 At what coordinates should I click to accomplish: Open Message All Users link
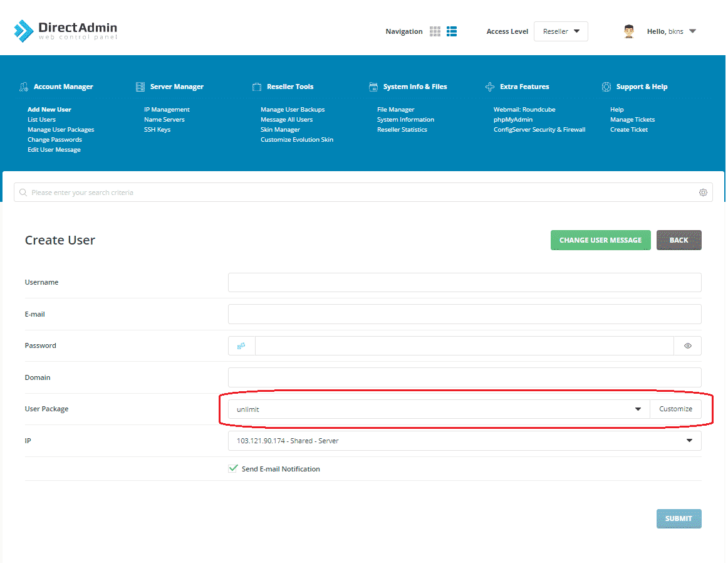[286, 119]
